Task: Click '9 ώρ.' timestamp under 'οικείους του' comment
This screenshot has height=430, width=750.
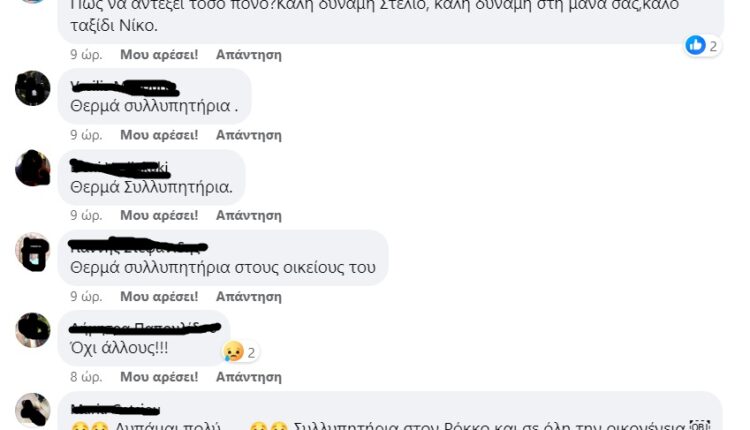Action: click(86, 297)
